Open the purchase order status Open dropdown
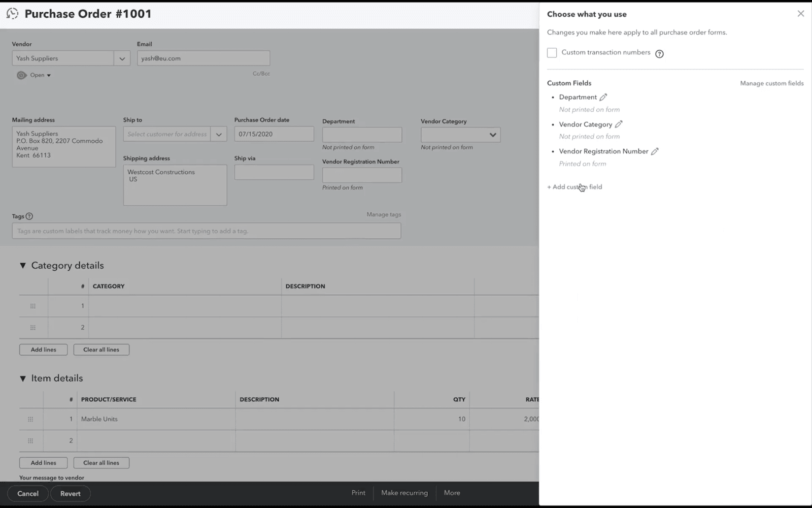The width and height of the screenshot is (812, 508). [41, 75]
